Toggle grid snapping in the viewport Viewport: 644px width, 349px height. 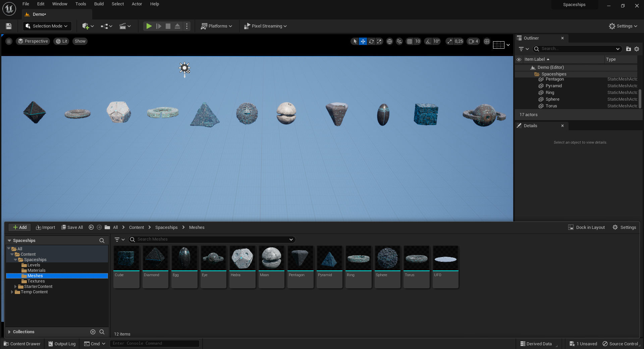[410, 41]
